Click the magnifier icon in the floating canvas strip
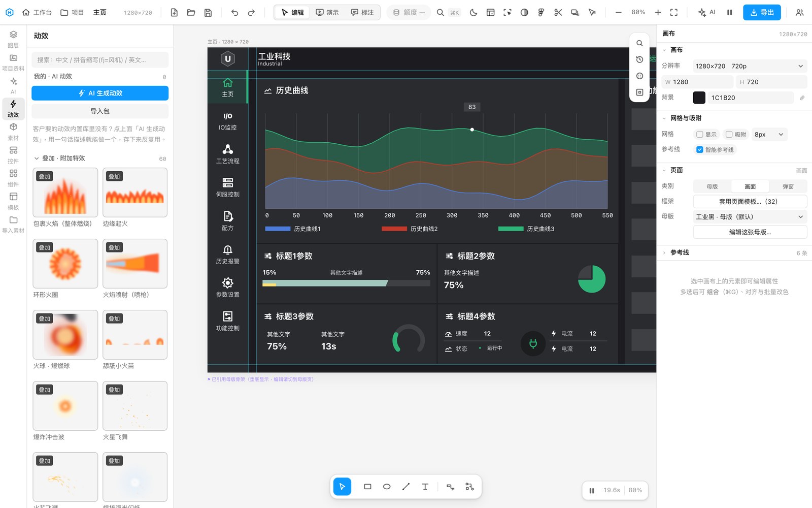 coord(639,43)
